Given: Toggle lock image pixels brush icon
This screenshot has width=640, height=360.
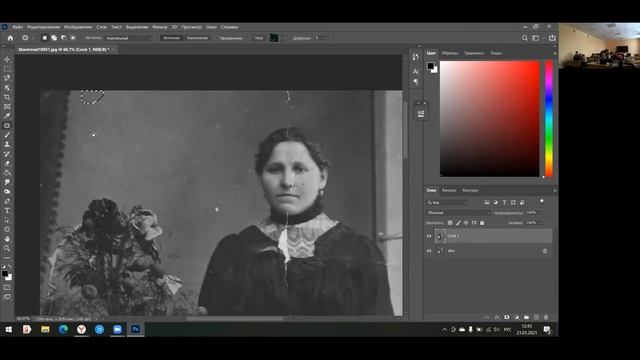Looking at the screenshot, I should 458,223.
